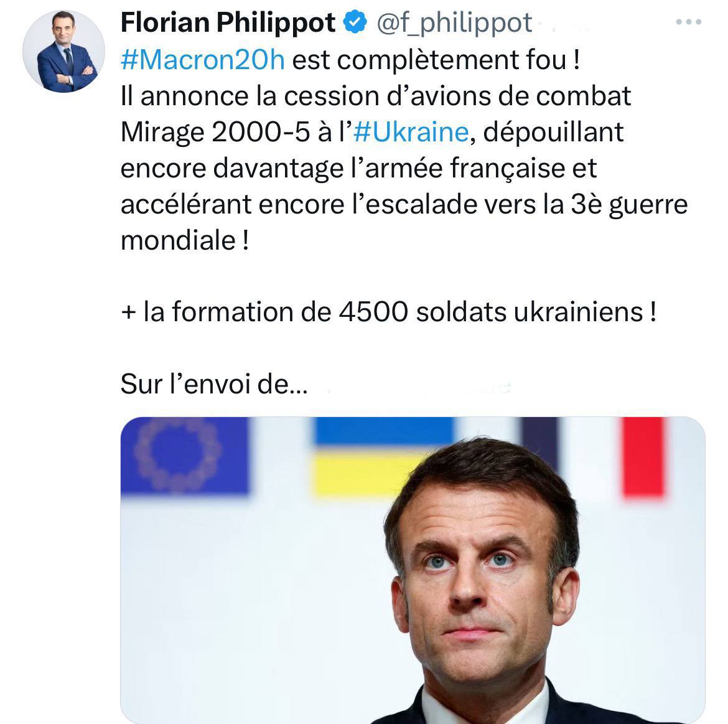Click the Florian Philippot display name
The image size is (728, 724).
point(228,24)
